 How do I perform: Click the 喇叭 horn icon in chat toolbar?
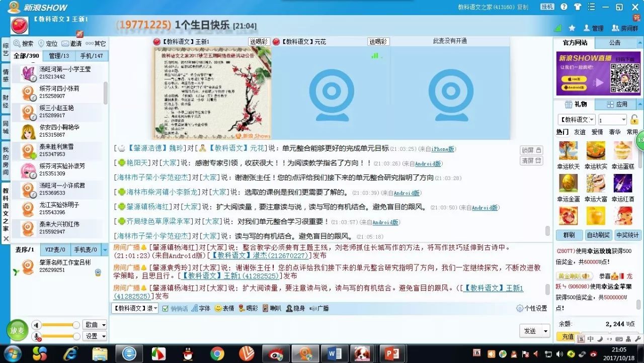[x=265, y=309]
